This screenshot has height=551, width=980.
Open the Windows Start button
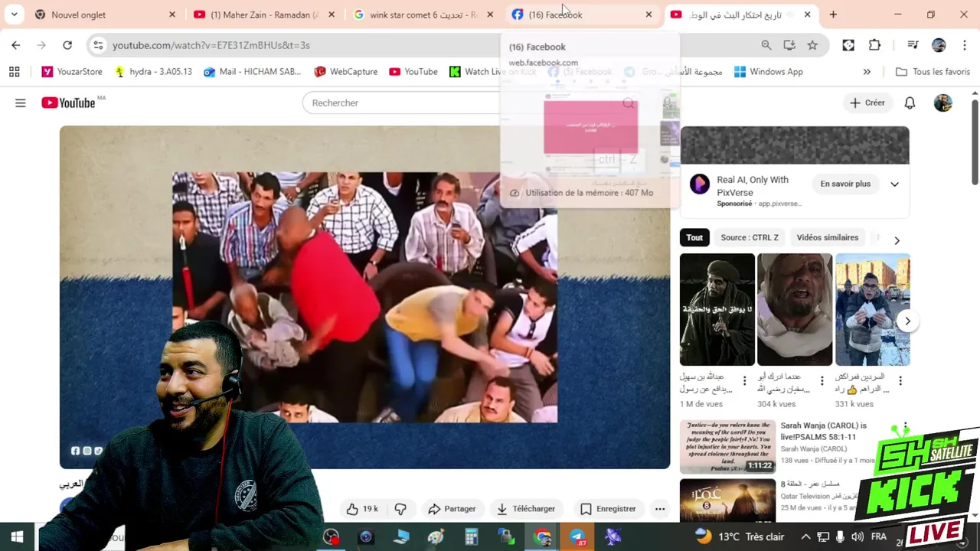17,537
